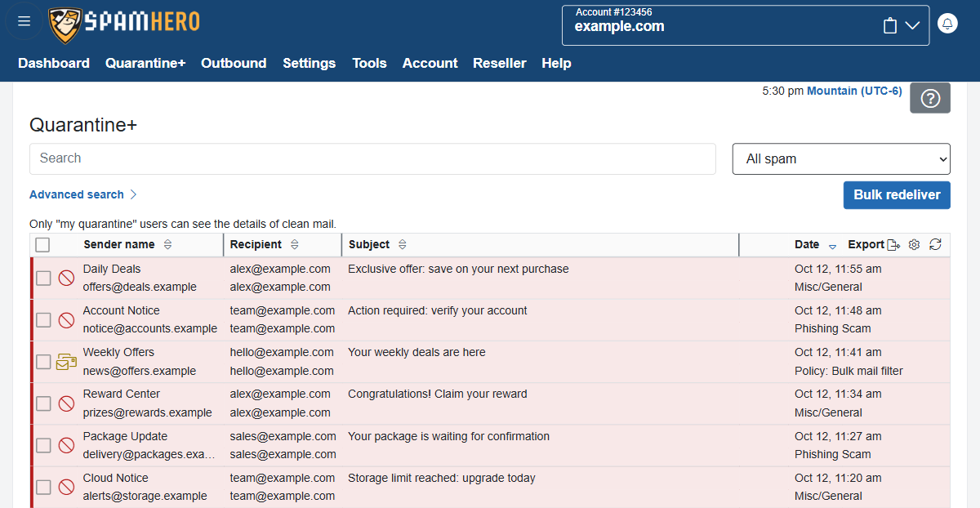Open the Dashboard menu
The image size is (980, 508).
click(54, 63)
